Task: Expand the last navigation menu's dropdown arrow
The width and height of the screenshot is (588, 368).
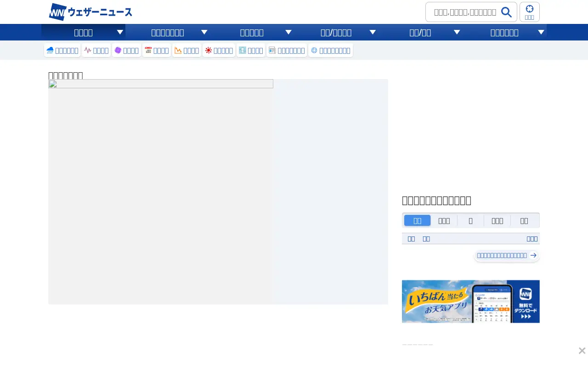Action: [541, 32]
